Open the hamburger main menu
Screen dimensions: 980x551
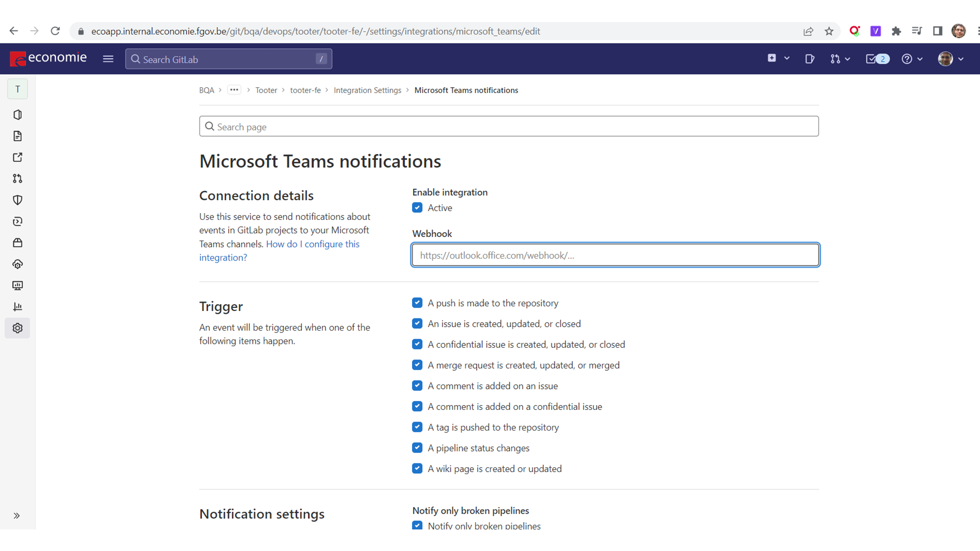click(x=108, y=59)
